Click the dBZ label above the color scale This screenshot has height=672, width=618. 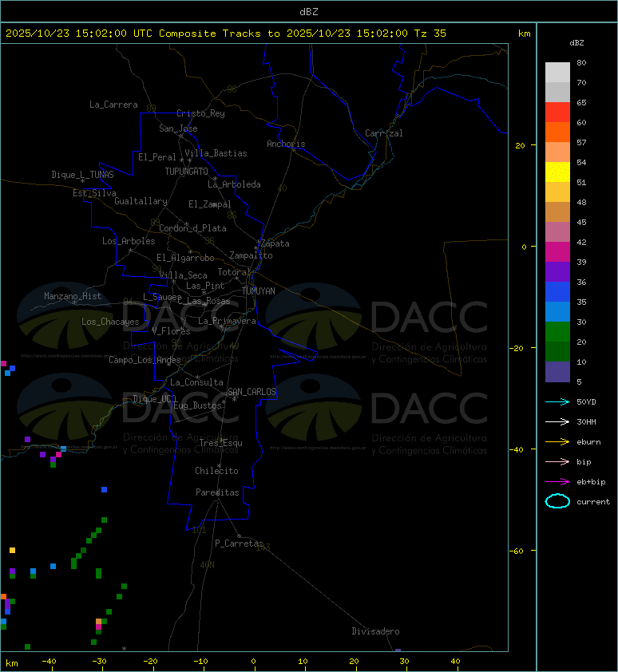coord(576,43)
